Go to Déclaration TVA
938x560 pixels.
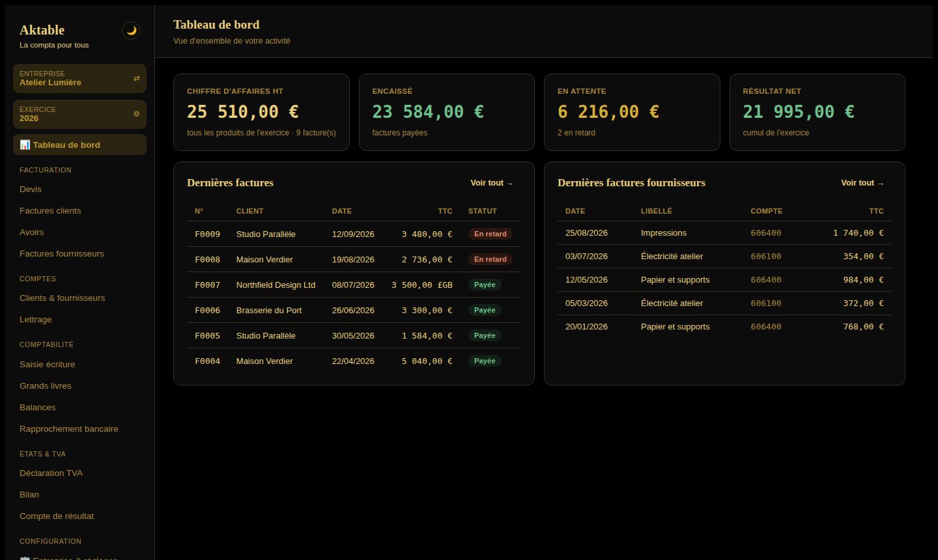coord(79,473)
